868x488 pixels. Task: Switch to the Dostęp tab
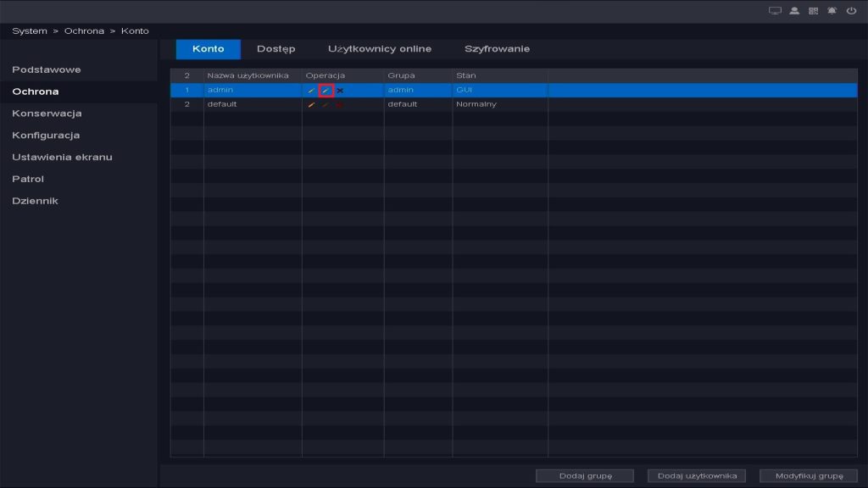(275, 49)
